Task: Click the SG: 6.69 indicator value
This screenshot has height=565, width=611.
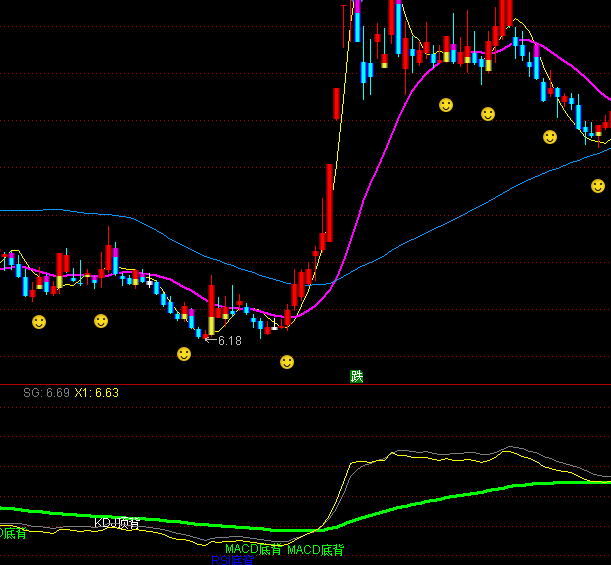Action: pyautogui.click(x=46, y=393)
